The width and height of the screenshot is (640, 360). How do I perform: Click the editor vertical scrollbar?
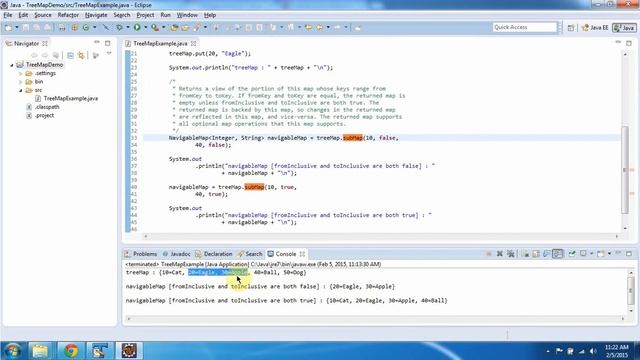pos(625,169)
